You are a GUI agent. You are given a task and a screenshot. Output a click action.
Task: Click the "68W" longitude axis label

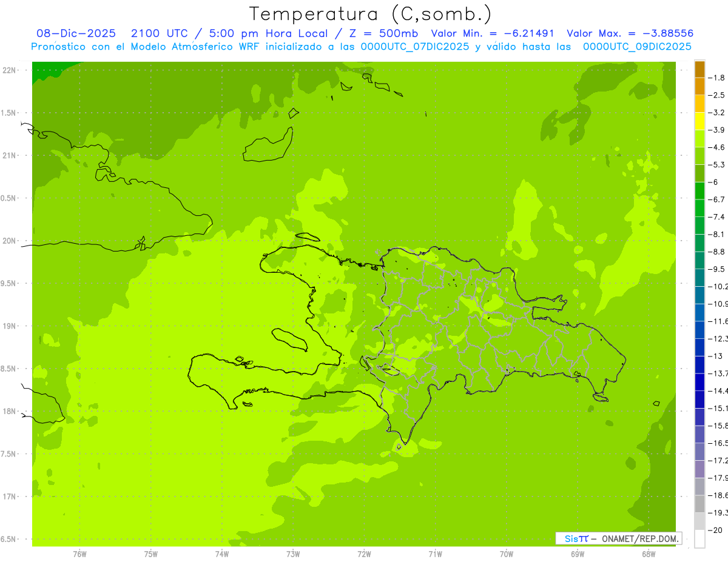[649, 554]
